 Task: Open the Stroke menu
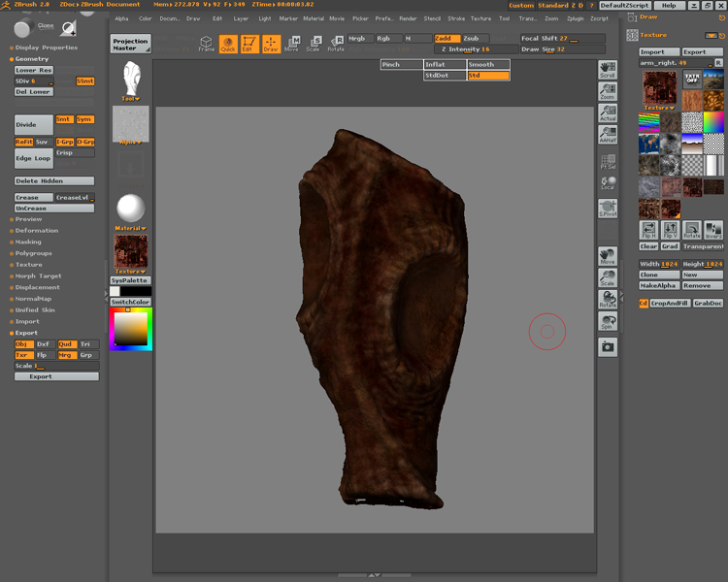tap(456, 18)
